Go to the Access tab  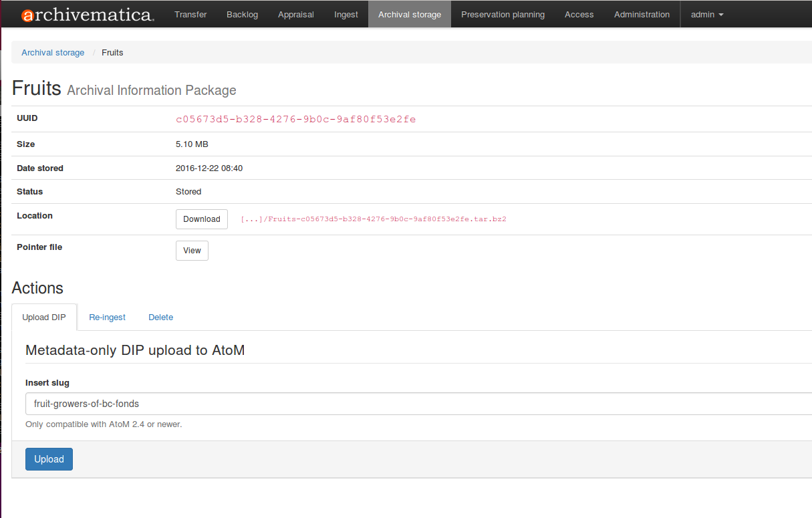click(x=579, y=15)
